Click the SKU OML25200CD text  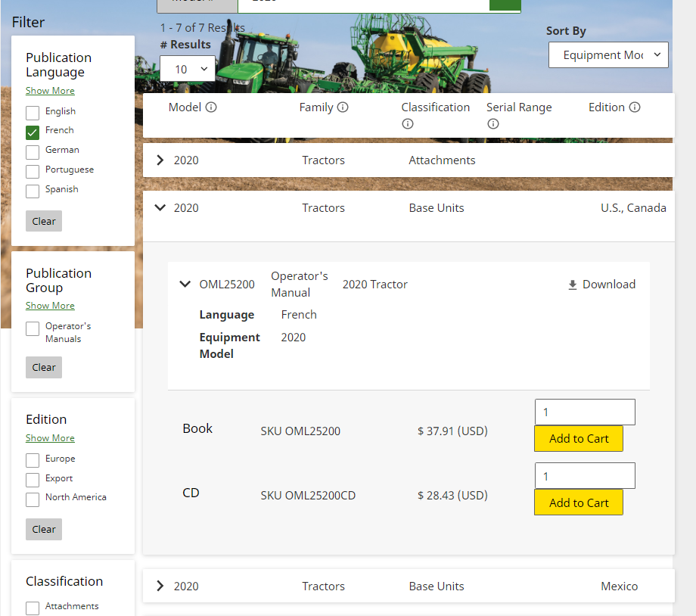point(308,495)
